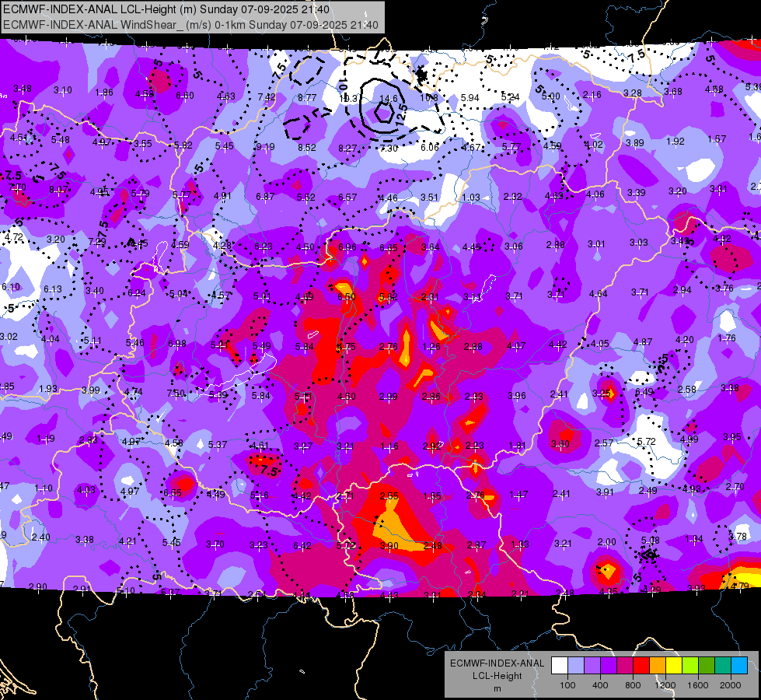The width and height of the screenshot is (761, 700).
Task: Click the 7.29 wind shear value
Action: (97, 241)
